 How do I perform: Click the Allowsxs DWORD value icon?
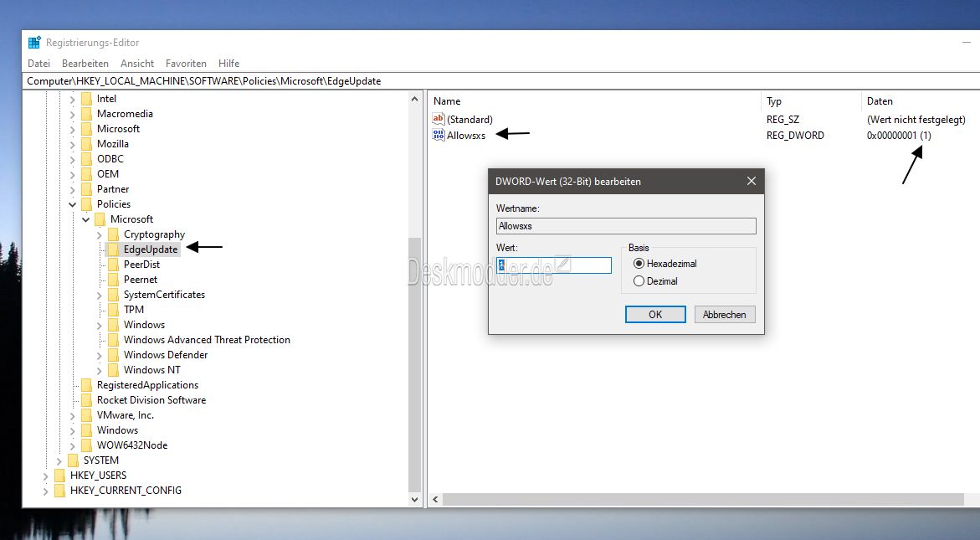coord(439,135)
